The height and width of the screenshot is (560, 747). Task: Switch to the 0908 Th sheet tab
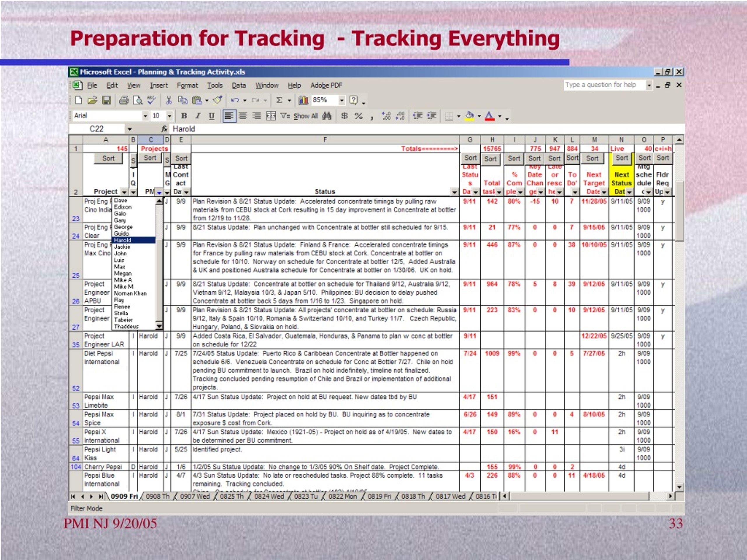tap(157, 496)
